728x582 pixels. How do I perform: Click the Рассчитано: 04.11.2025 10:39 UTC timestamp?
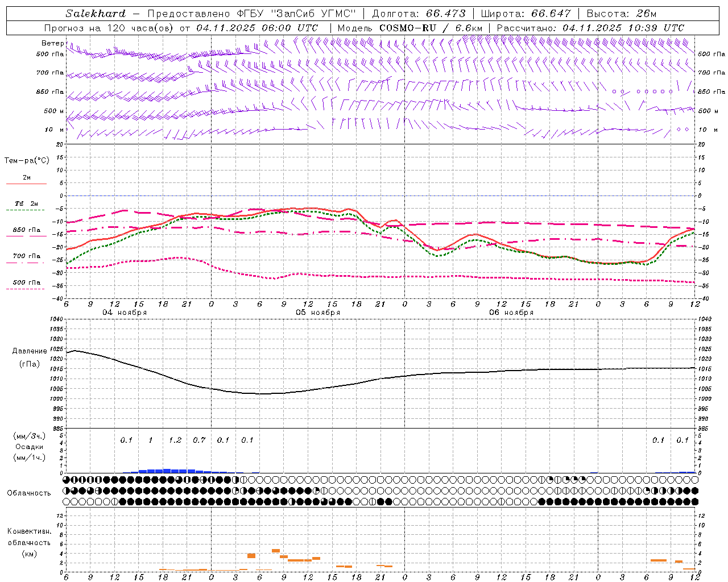[x=590, y=28]
